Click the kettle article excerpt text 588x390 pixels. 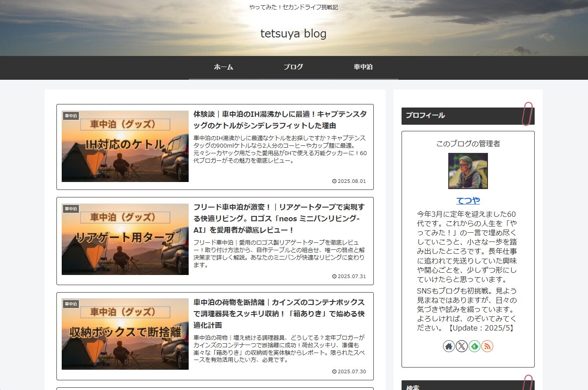[x=280, y=149]
